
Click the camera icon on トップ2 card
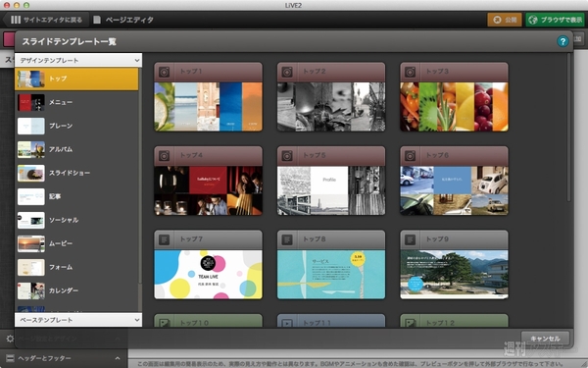click(x=287, y=72)
